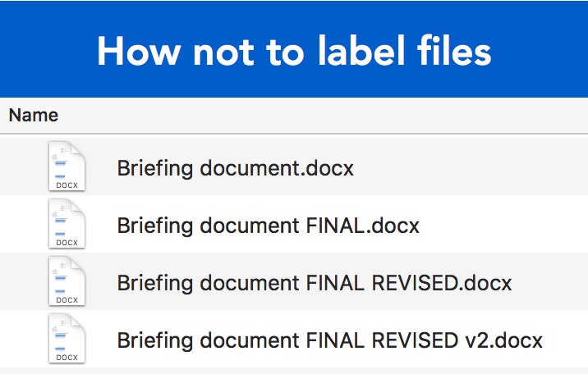Sort files by the Name column header
The width and height of the screenshot is (588, 374).
coord(34,115)
